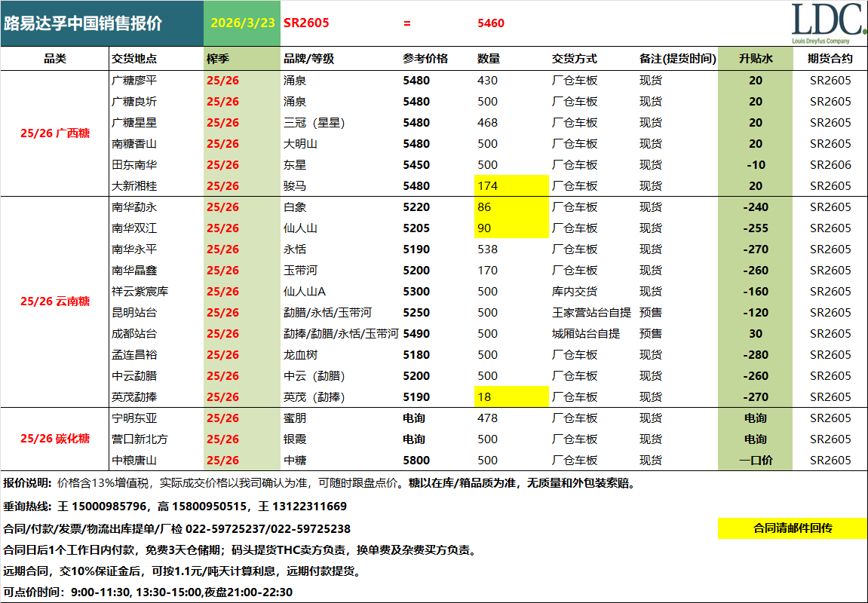Screen dimensions: 868x603
Task: Select the 25/26 云南糖 category cell
Action: pyautogui.click(x=55, y=301)
